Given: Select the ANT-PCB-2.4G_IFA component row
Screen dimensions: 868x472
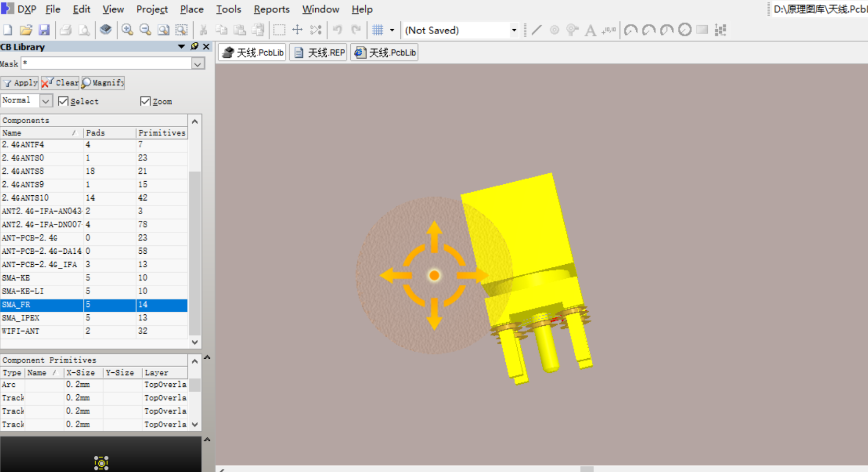Looking at the screenshot, I should 94,264.
